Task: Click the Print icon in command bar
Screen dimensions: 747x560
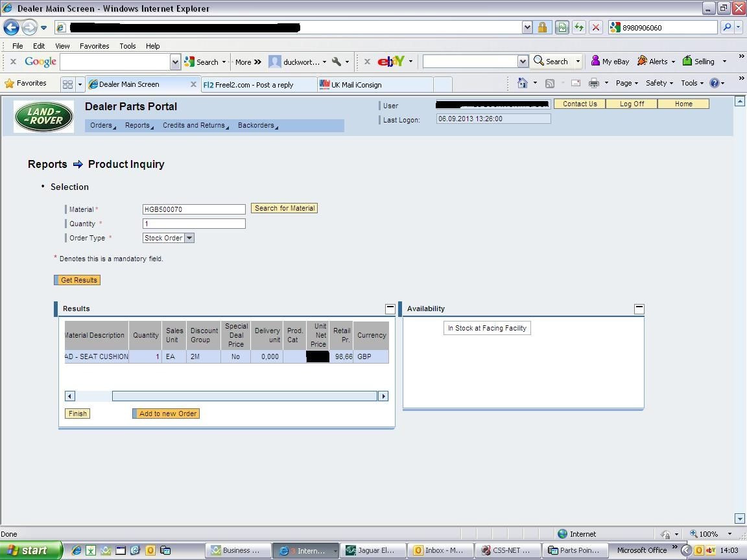Action: [x=593, y=83]
